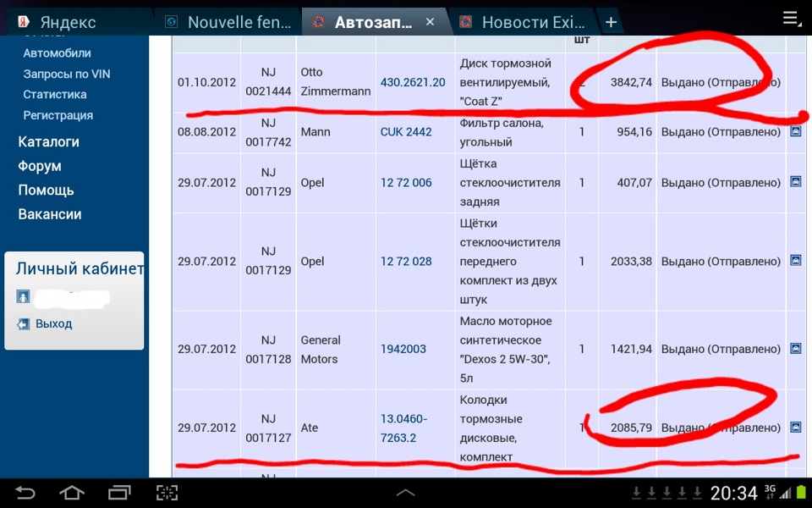Viewport: 812px width, 508px height.
Task: Tap the Android back button
Action: pos(25,493)
